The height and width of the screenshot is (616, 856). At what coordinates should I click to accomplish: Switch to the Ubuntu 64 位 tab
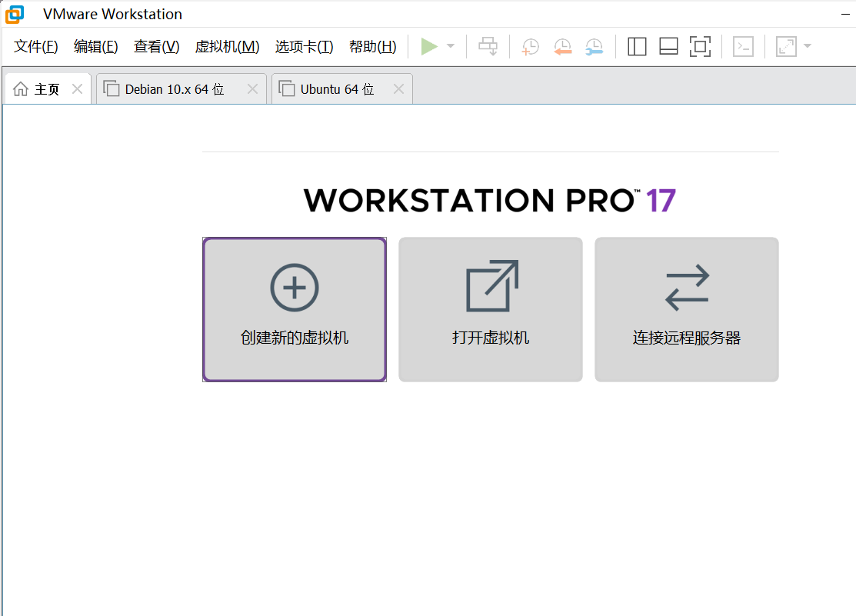(x=341, y=89)
